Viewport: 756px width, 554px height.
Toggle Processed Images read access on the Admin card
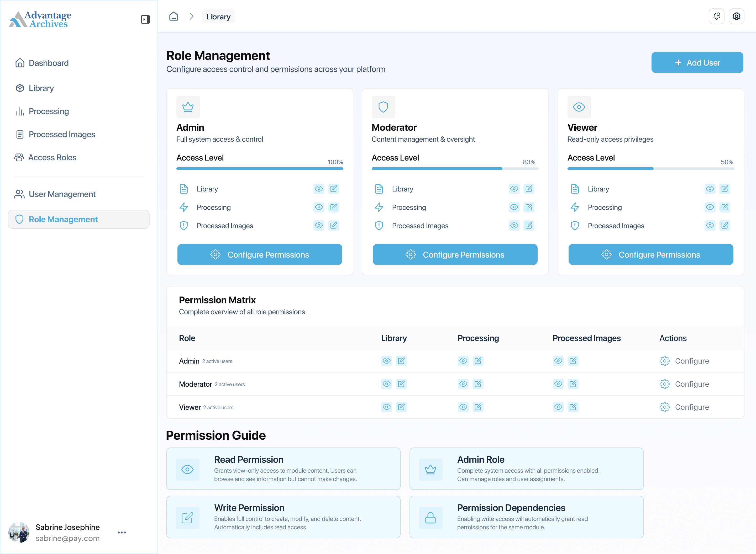coord(319,226)
